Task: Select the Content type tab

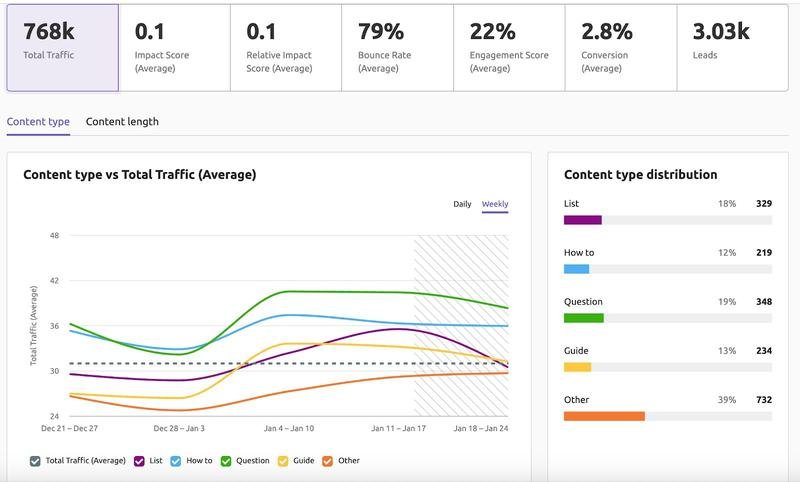Action: (x=38, y=122)
